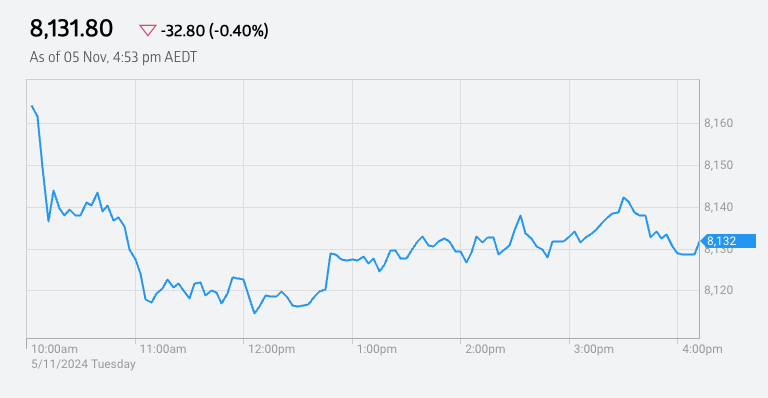Click the 8,120 price axis label
The height and width of the screenshot is (398, 768).
pos(719,290)
